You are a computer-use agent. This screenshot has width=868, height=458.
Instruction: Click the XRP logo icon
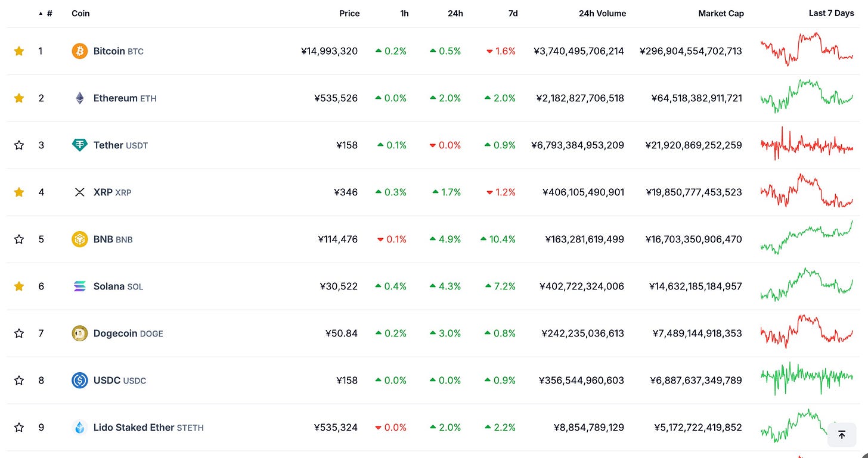80,192
